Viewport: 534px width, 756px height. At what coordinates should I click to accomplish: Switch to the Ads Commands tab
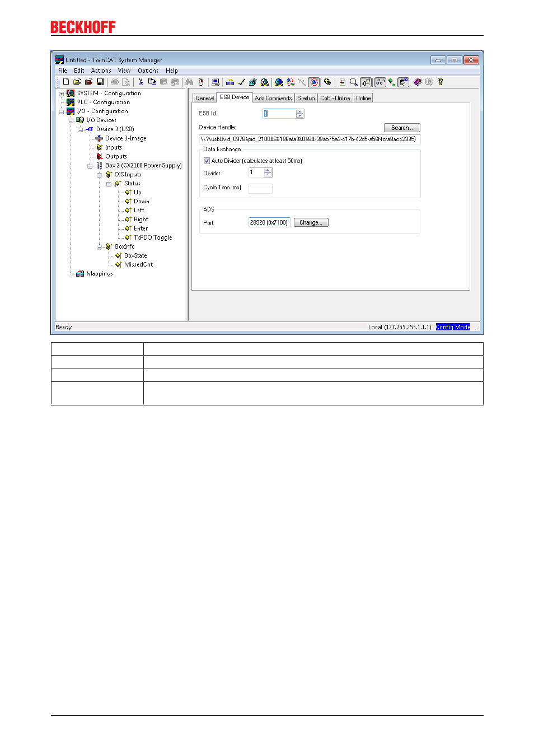click(x=273, y=98)
